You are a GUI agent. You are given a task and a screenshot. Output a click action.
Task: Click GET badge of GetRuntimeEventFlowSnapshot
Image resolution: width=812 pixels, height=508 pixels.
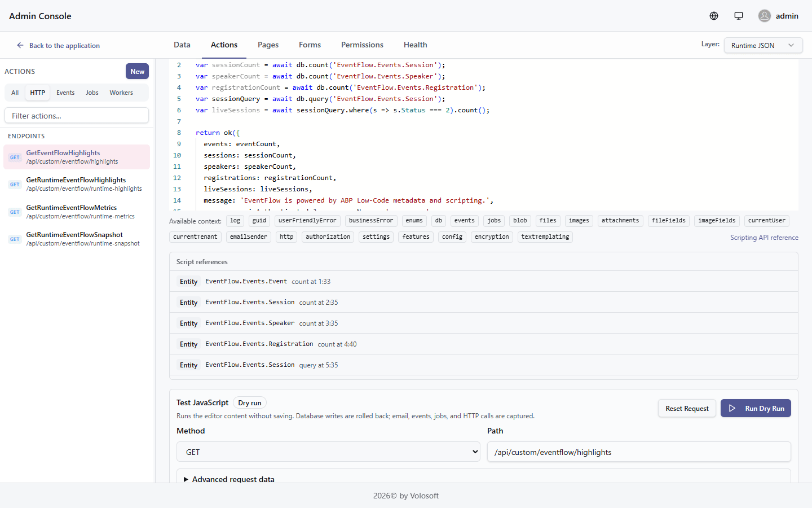coord(15,239)
